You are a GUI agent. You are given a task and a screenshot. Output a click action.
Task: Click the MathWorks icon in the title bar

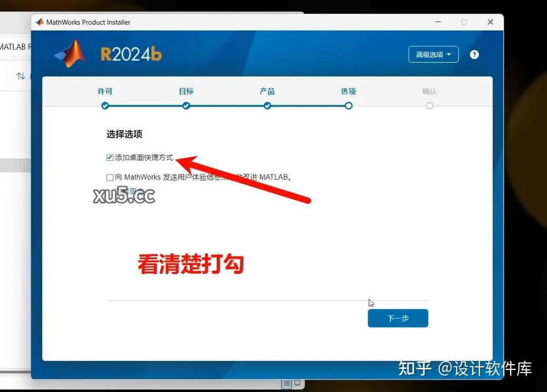[x=39, y=22]
